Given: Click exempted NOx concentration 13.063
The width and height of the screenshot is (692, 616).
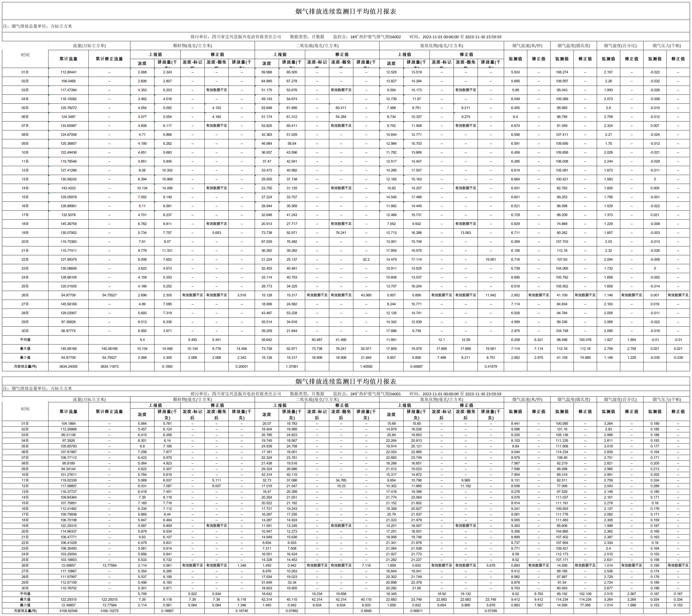Looking at the screenshot, I should tap(466, 233).
